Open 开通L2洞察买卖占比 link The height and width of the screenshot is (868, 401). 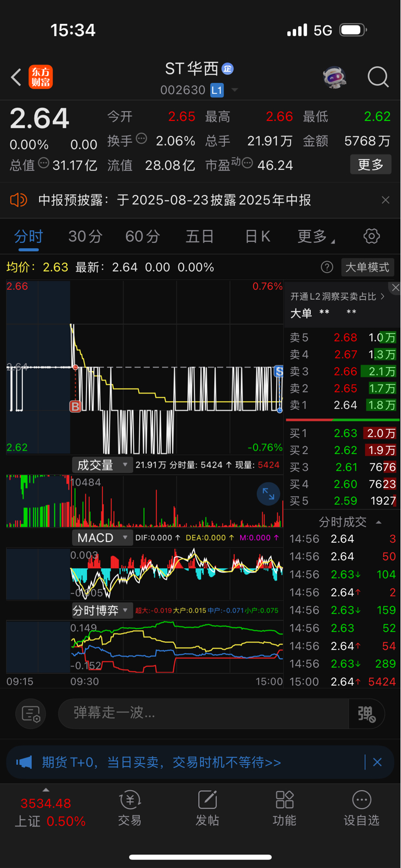pyautogui.click(x=337, y=297)
